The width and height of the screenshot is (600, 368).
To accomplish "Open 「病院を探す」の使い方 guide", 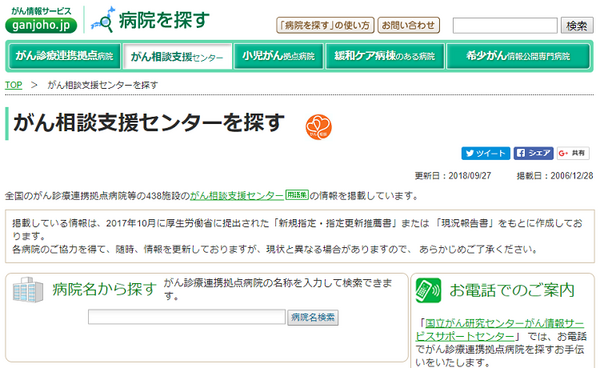I will [325, 25].
